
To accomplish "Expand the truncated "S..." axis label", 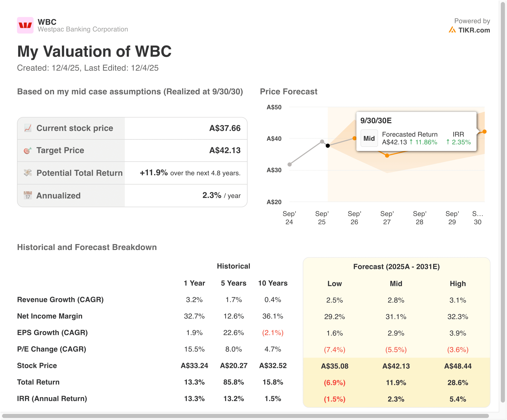I will tap(477, 214).
